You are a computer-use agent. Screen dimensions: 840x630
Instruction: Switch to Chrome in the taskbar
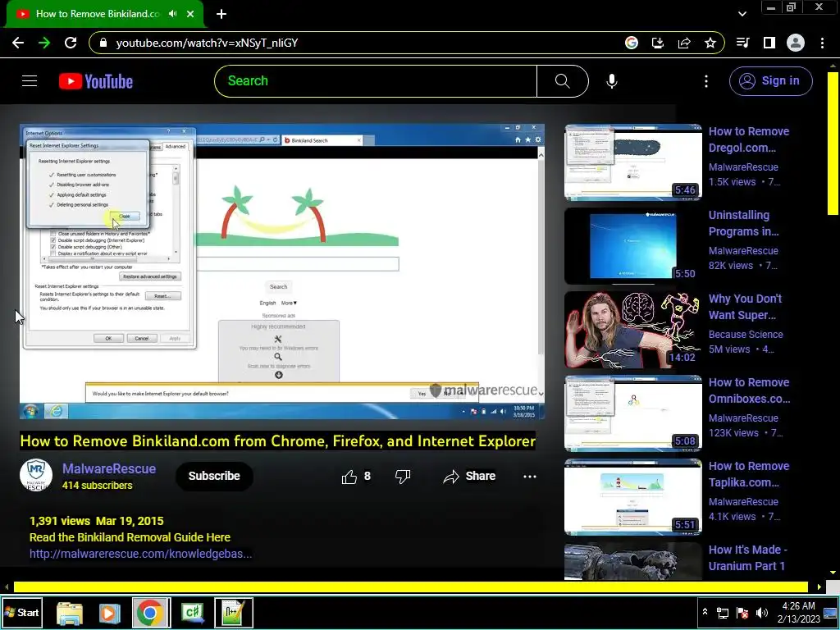(150, 612)
